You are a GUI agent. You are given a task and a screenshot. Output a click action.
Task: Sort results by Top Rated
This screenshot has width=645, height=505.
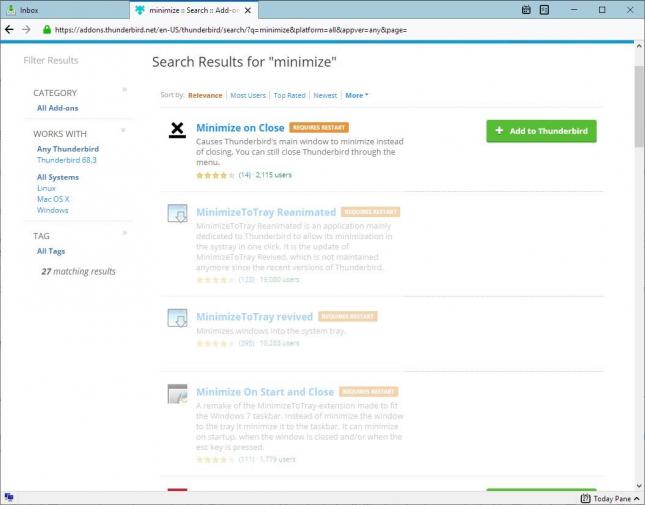pyautogui.click(x=290, y=95)
